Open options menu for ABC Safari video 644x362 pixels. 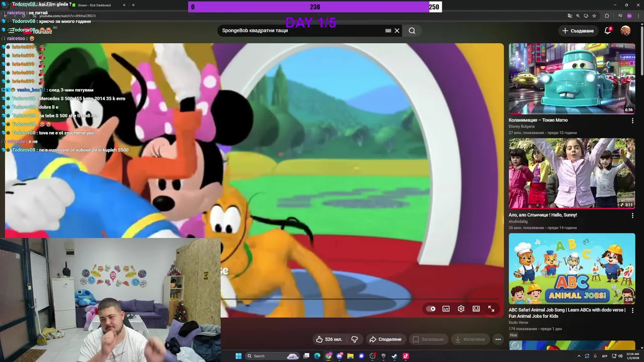coord(632,310)
